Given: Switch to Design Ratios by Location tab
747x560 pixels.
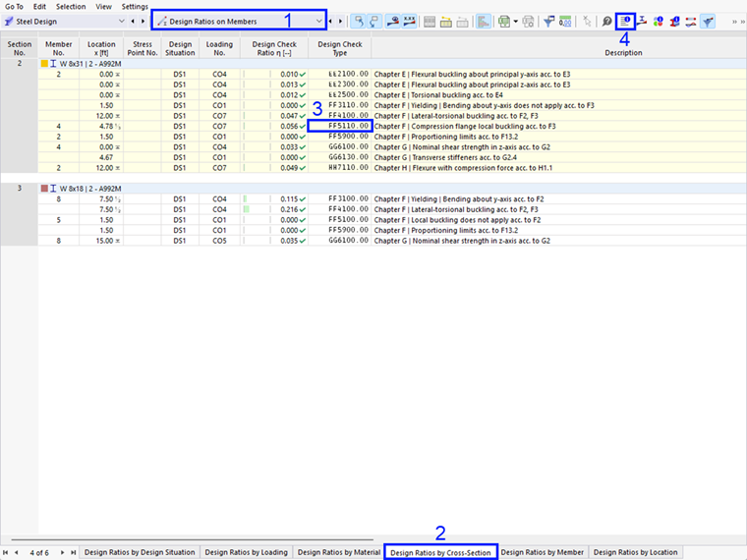Looking at the screenshot, I should pos(635,552).
